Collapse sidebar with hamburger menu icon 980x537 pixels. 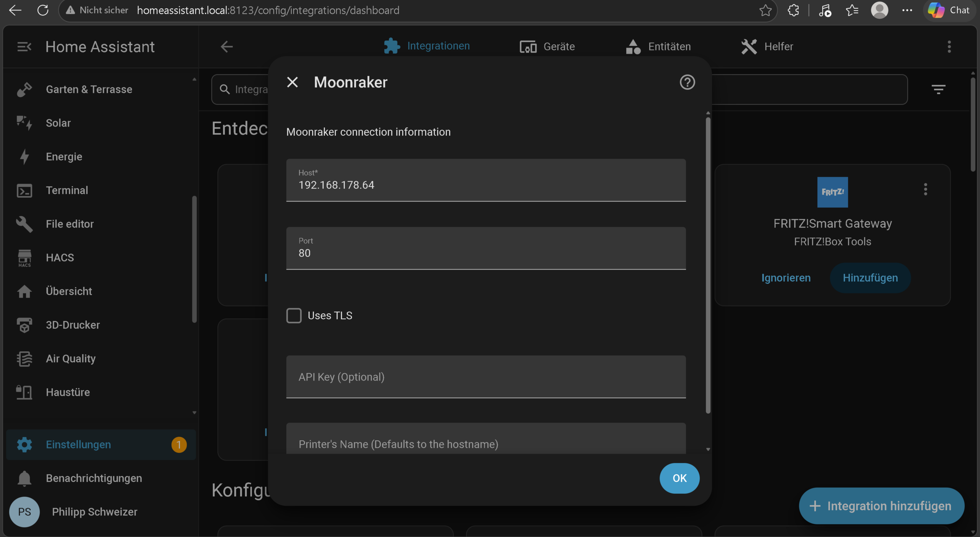[x=24, y=47]
